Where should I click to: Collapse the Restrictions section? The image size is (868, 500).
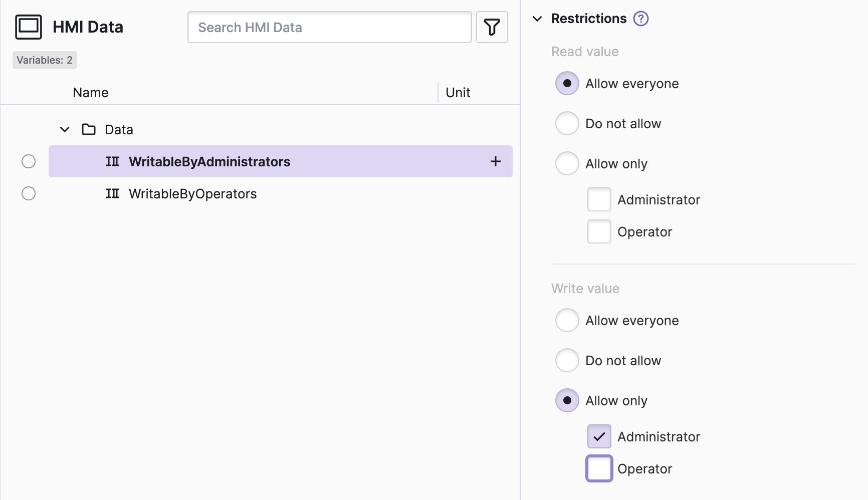[537, 19]
